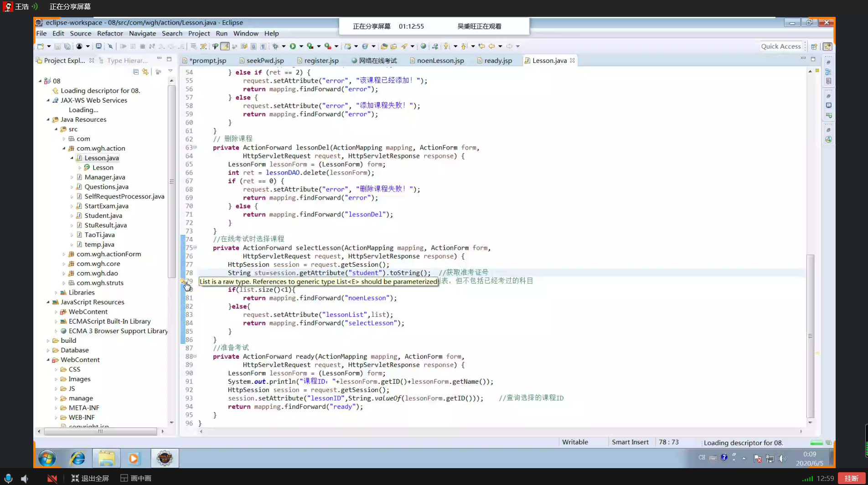Expand the Libraries node
The height and width of the screenshot is (485, 868).
[x=56, y=292]
